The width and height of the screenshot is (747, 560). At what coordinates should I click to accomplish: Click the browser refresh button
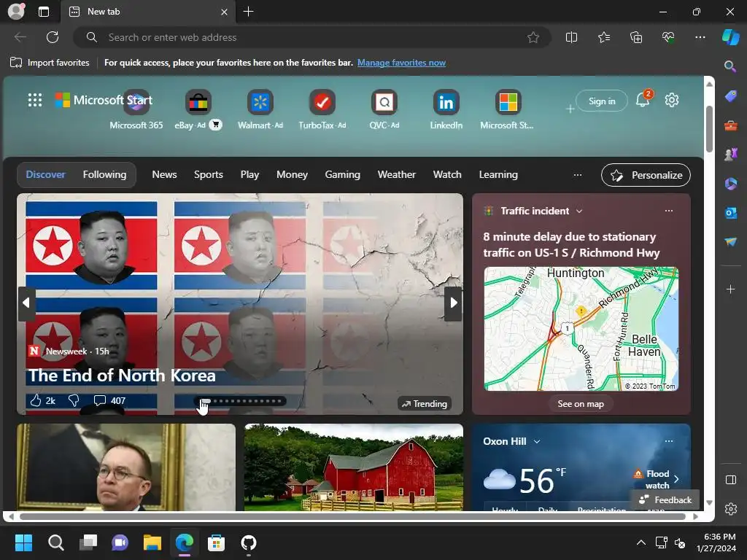click(x=53, y=37)
